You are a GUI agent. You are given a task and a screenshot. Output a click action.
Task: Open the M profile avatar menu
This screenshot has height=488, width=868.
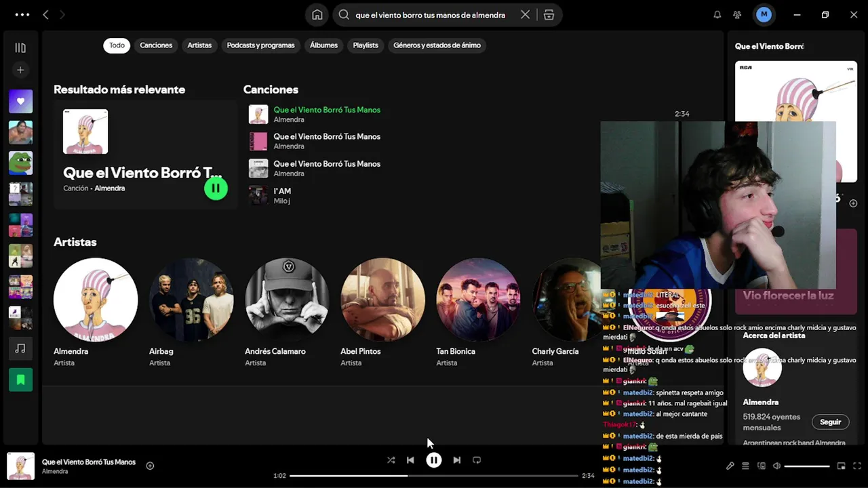[x=764, y=14]
